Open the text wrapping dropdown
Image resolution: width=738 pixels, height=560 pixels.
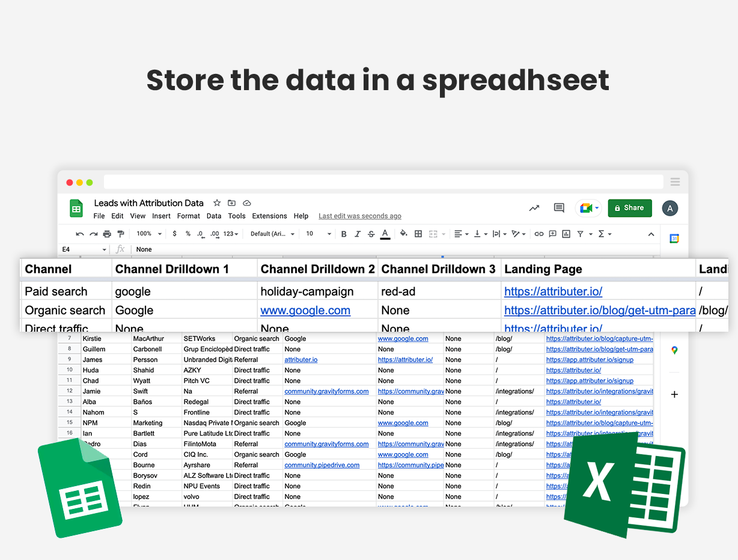499,234
